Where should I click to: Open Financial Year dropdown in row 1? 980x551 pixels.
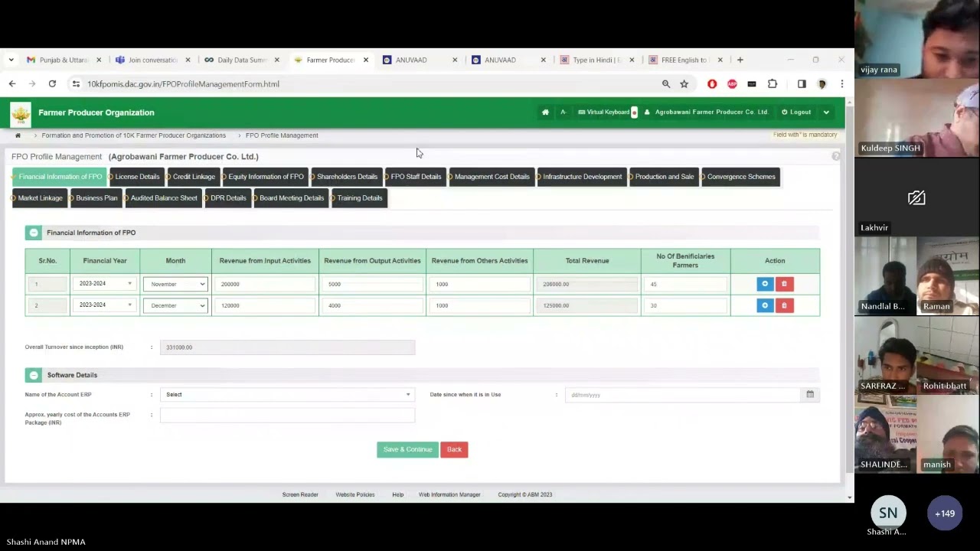pyautogui.click(x=105, y=284)
